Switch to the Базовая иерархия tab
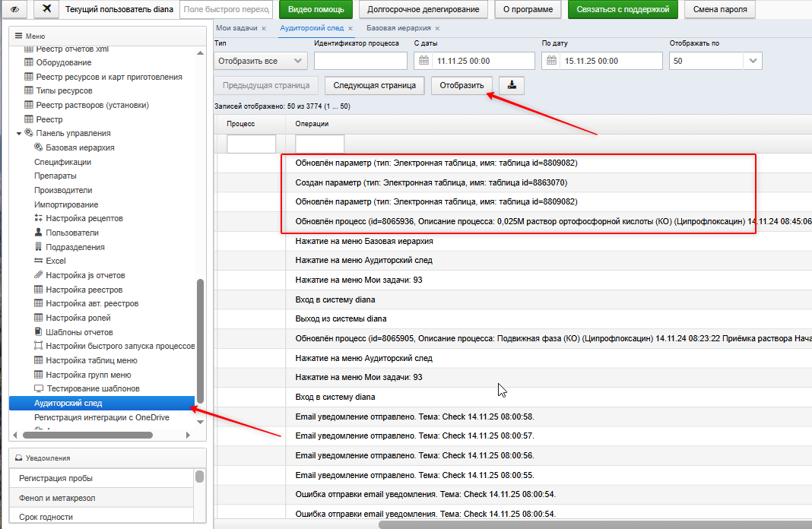The width and height of the screenshot is (812, 529). (x=398, y=28)
